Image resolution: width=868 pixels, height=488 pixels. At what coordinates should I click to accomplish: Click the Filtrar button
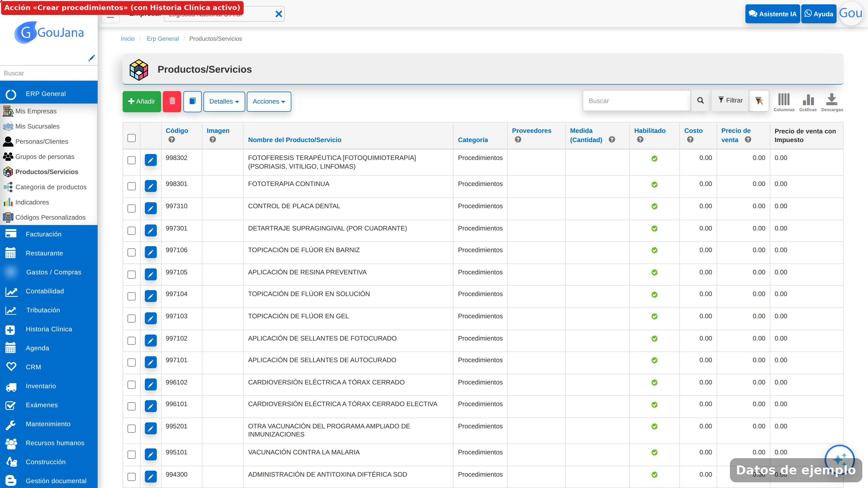[730, 100]
